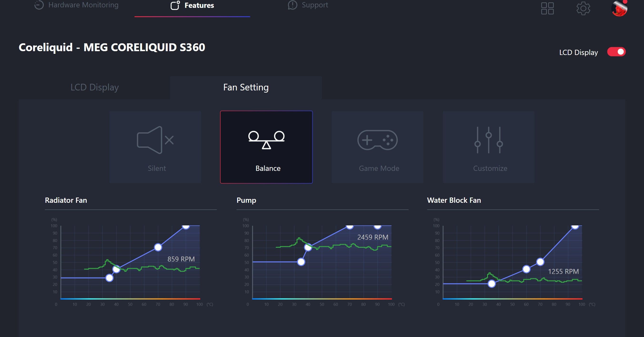Click the Radiator Fan temperature color bar

130,299
